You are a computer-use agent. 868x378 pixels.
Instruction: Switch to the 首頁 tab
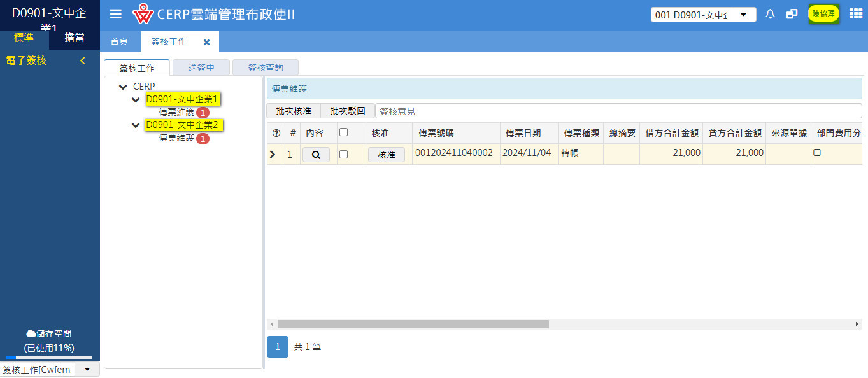pyautogui.click(x=119, y=41)
